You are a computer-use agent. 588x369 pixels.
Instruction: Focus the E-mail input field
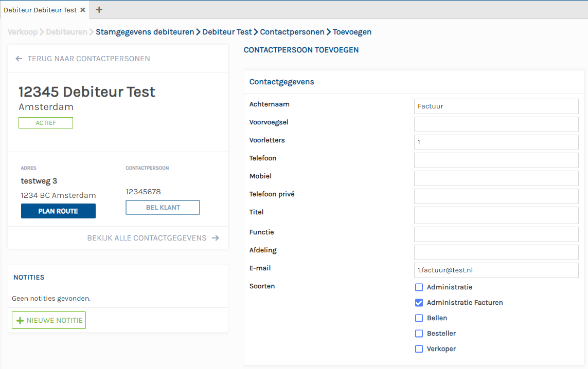coord(496,270)
